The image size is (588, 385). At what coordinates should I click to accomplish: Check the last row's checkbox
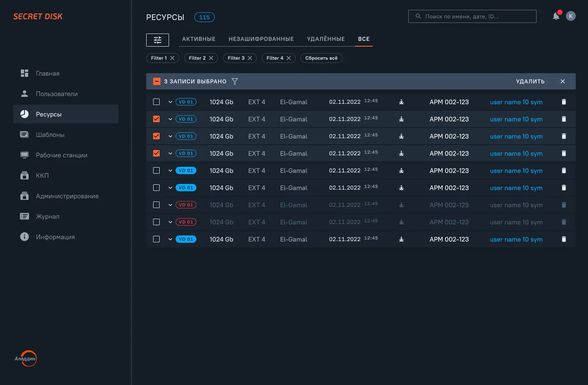[156, 239]
